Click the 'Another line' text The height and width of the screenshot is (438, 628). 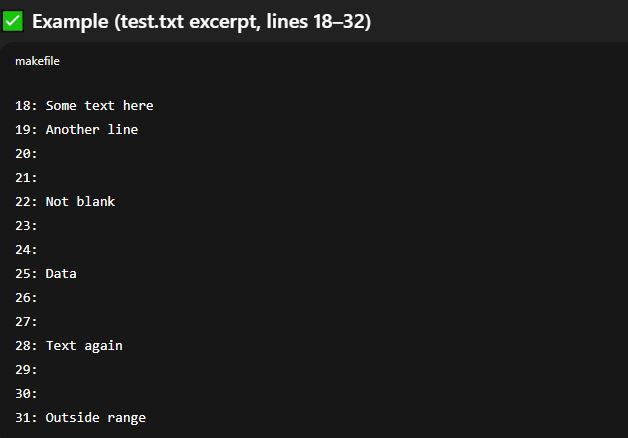[91, 129]
